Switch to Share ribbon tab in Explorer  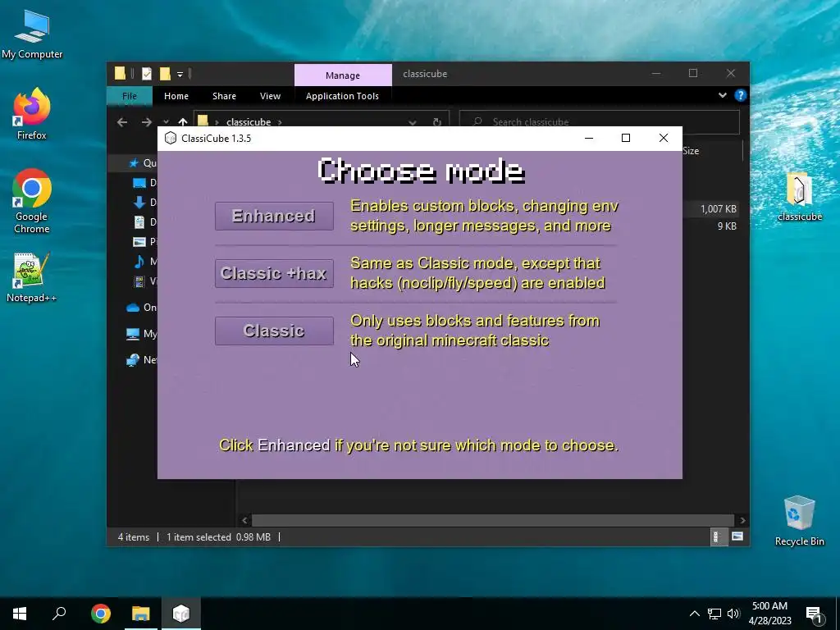pos(224,96)
